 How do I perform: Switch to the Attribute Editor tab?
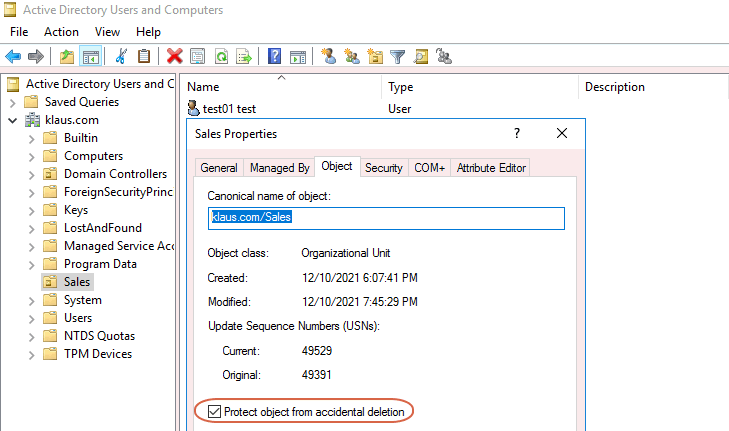point(491,168)
